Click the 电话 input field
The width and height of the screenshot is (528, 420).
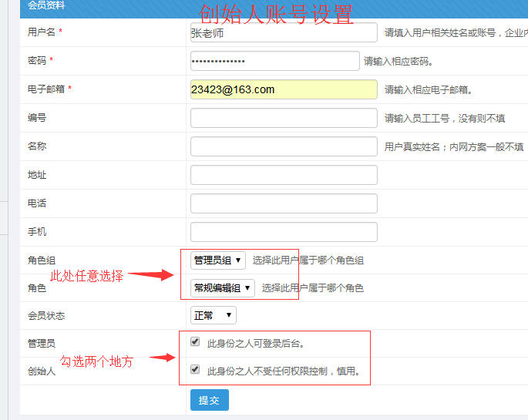284,203
